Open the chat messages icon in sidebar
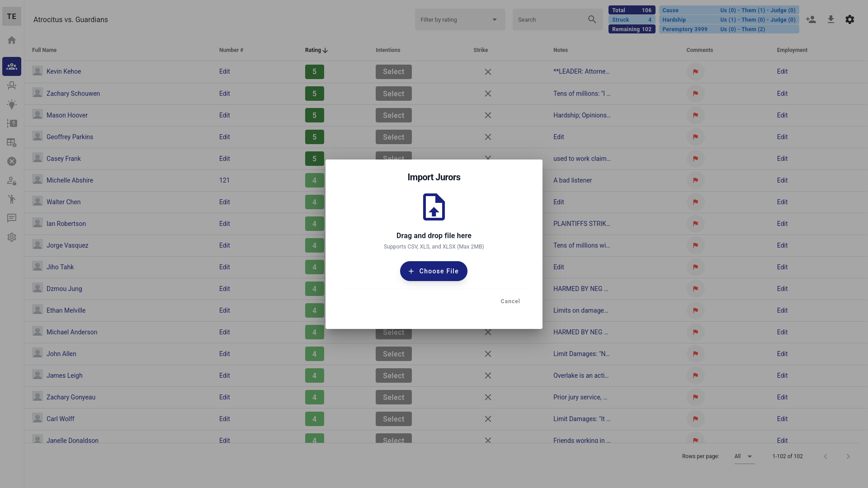Image resolution: width=868 pixels, height=488 pixels. pyautogui.click(x=12, y=218)
